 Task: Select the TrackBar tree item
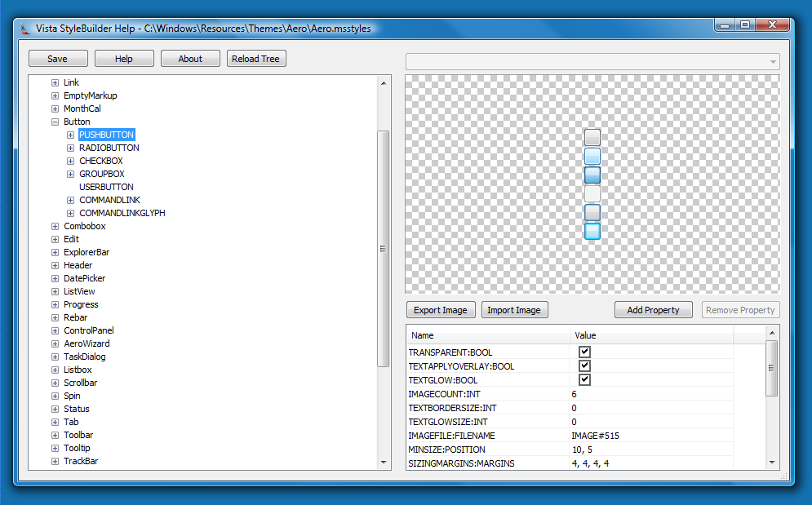[81, 461]
